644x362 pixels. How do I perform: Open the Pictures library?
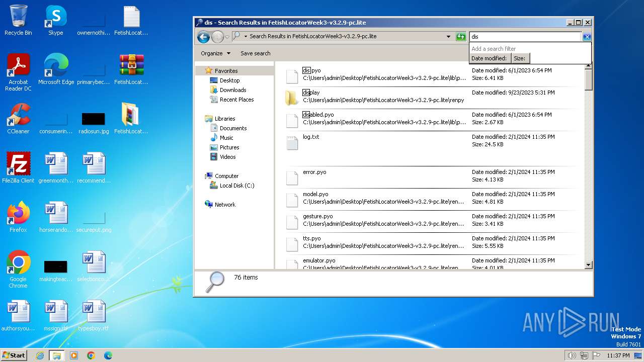pyautogui.click(x=229, y=147)
